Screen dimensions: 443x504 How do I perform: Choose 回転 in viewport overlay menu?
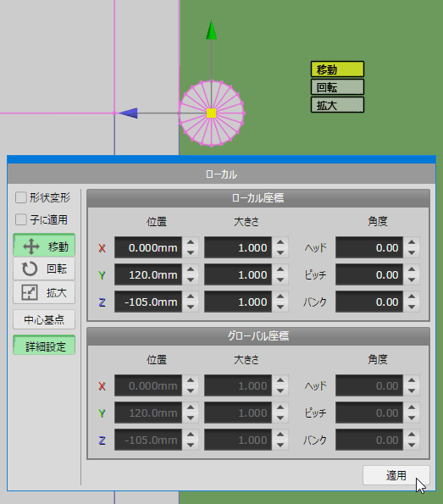[337, 87]
